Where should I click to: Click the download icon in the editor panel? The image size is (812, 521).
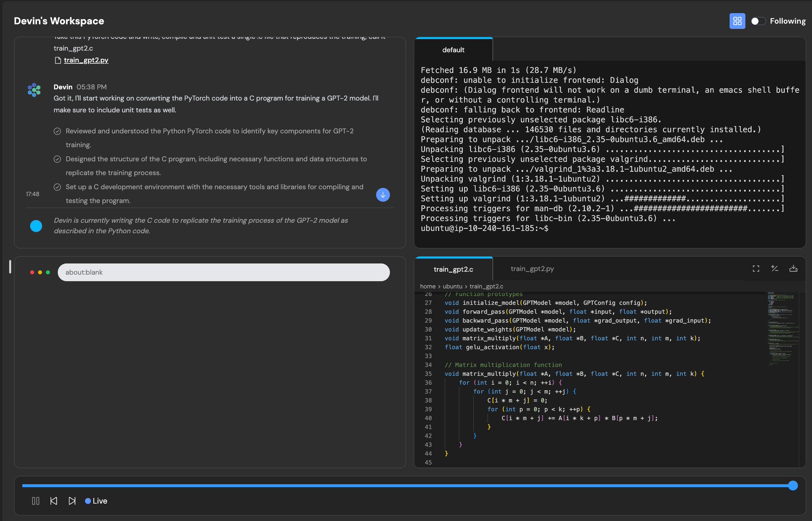point(793,269)
